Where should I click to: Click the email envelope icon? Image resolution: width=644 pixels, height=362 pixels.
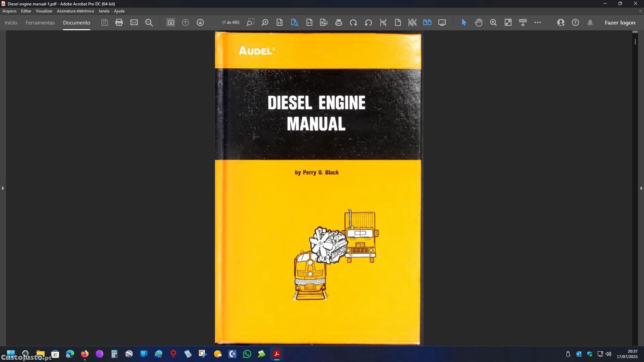point(134,22)
